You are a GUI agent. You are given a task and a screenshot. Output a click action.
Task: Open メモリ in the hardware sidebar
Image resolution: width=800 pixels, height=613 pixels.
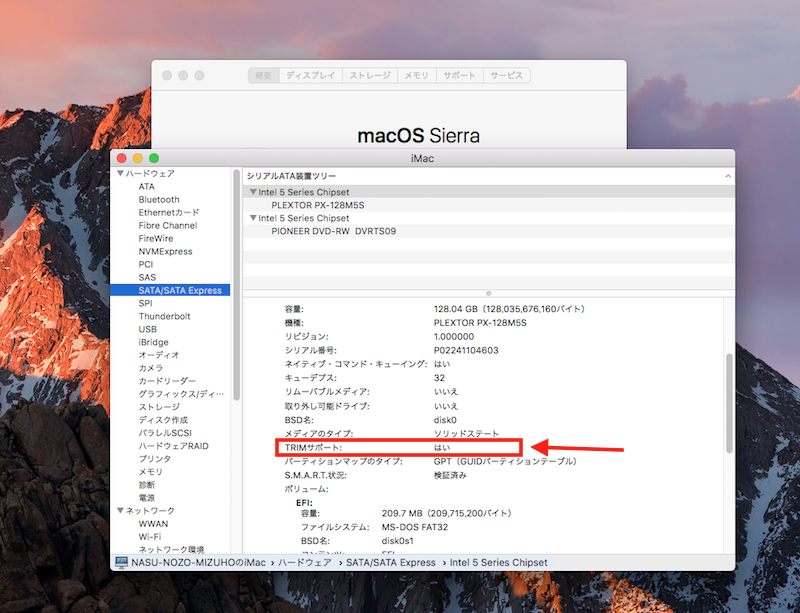[151, 472]
